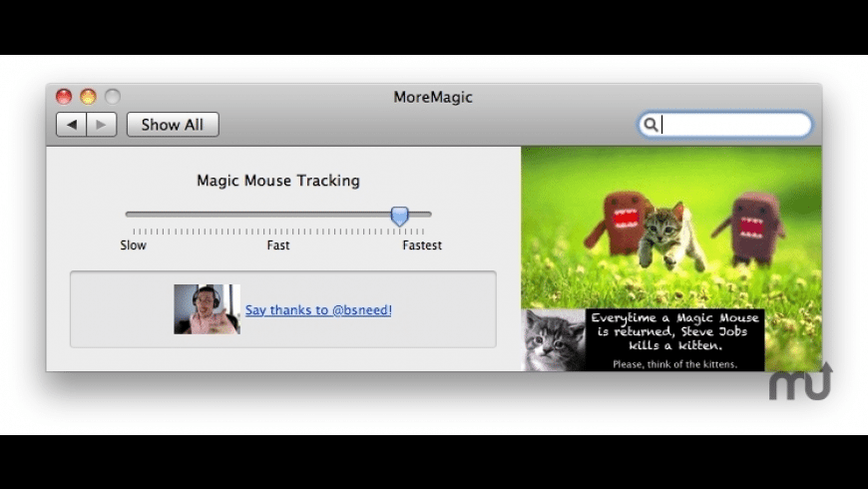Click the bsneed profile photo thumbnail

[x=208, y=309]
